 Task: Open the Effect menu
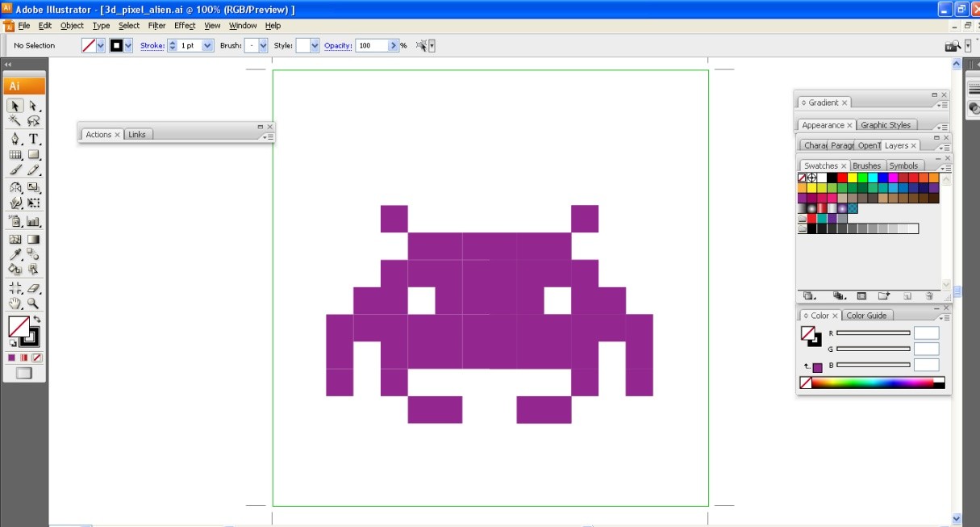[x=185, y=26]
